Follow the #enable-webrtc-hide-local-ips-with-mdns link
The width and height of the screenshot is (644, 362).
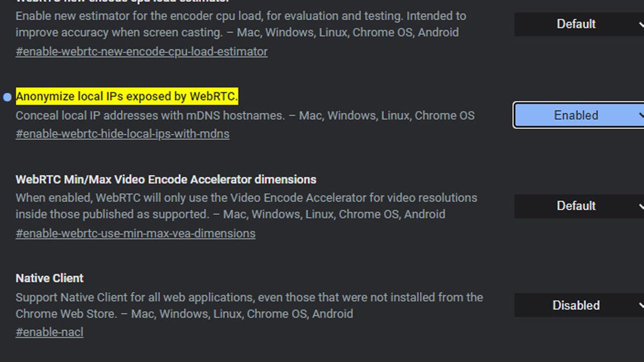point(122,134)
